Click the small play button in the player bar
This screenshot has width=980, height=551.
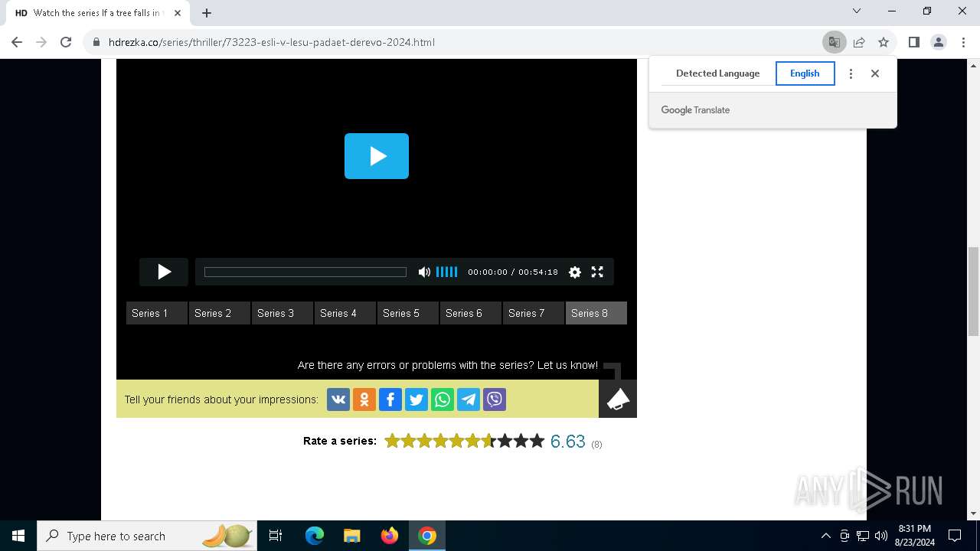164,272
